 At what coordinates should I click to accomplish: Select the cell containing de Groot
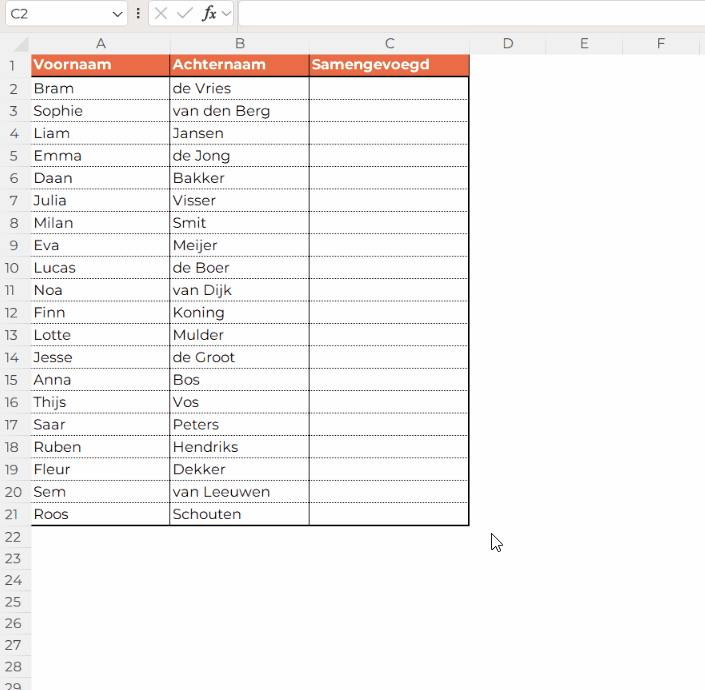240,357
